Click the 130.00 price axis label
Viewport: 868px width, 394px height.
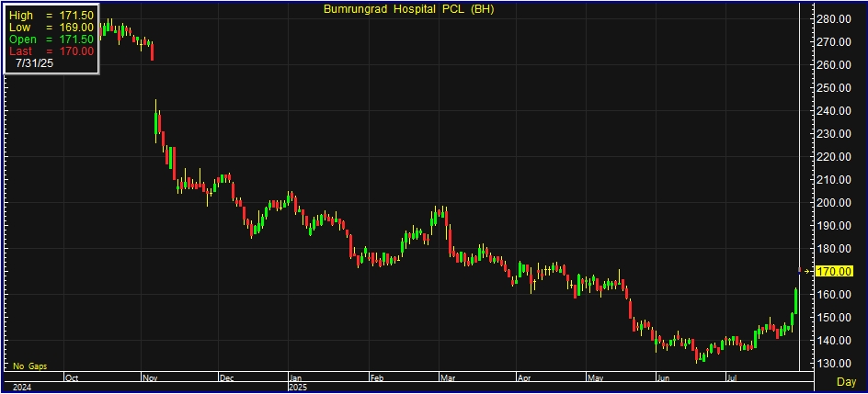coord(834,363)
